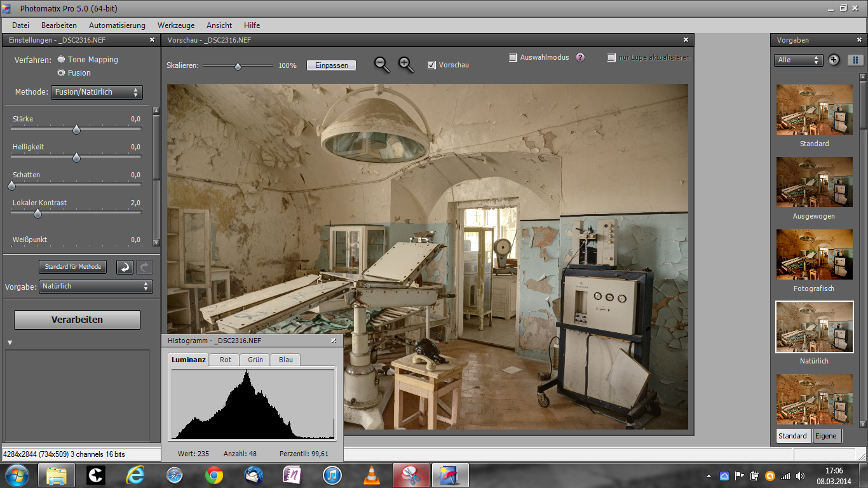This screenshot has height=488, width=868.
Task: Open Snipping Tool from the taskbar
Action: tap(411, 475)
